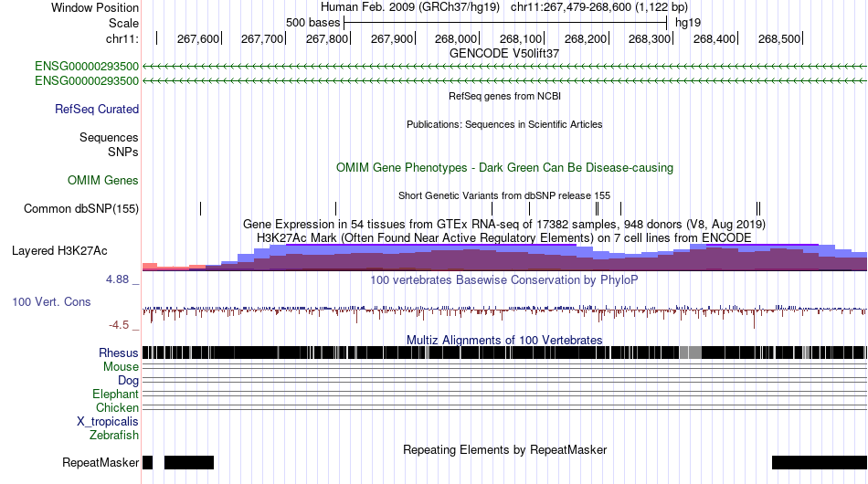Image resolution: width=868 pixels, height=484 pixels.
Task: Click Repeating Elements by RepeatMasker title
Action: coord(504,449)
